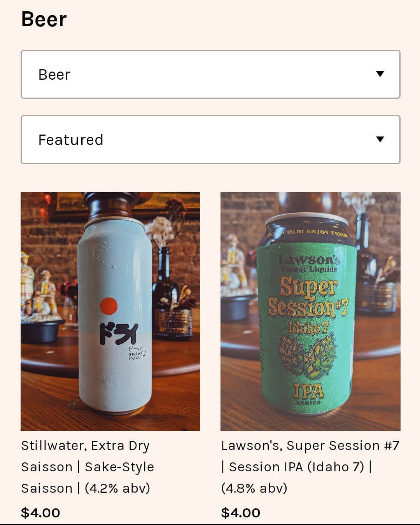The image size is (420, 525).
Task: Open the Stillwater Extra Dry can photo
Action: (110, 311)
